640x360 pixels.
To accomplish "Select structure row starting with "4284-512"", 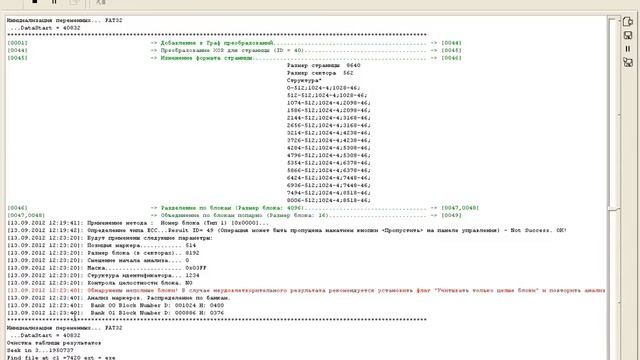I will pyautogui.click(x=329, y=148).
